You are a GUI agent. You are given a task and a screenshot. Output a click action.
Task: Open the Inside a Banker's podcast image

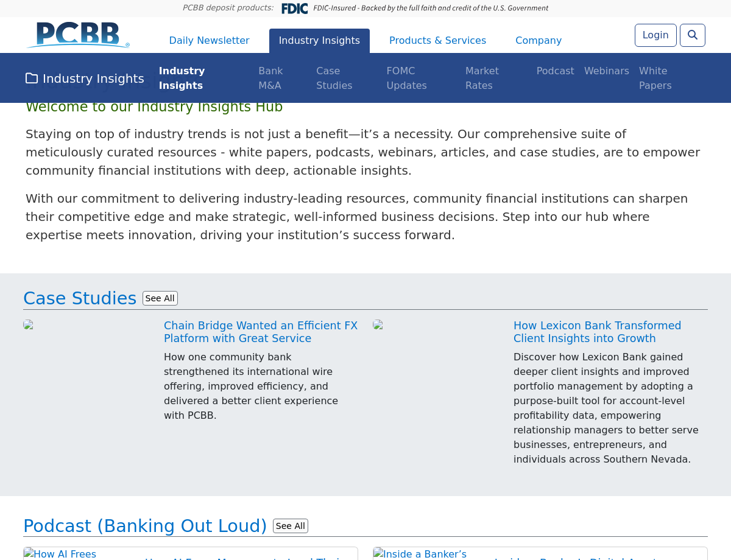pos(420,554)
